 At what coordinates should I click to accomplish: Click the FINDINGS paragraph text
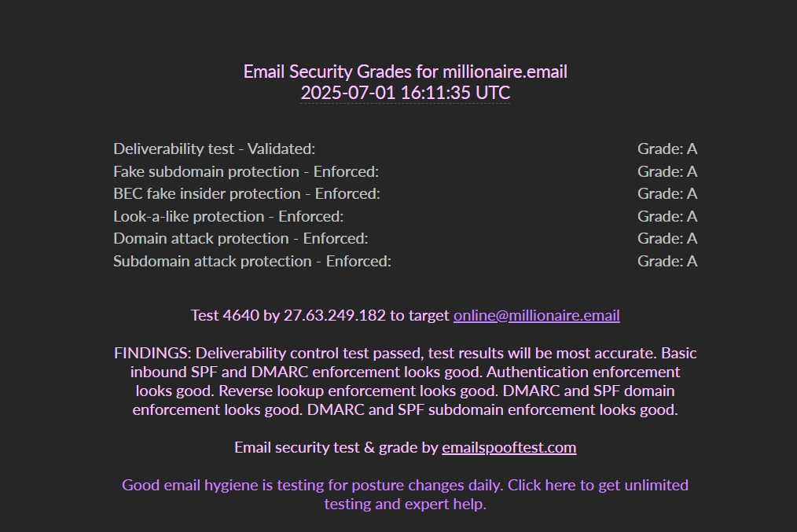(405, 382)
